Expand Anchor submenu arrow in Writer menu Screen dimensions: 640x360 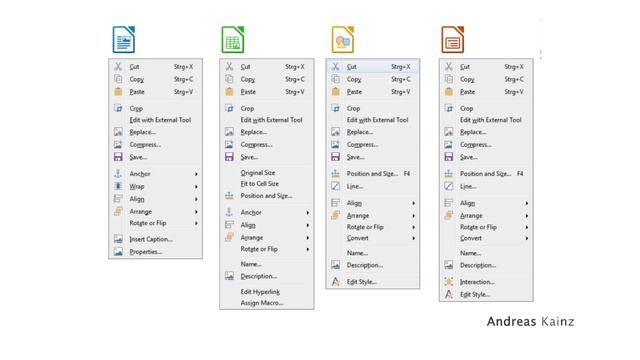tap(196, 174)
